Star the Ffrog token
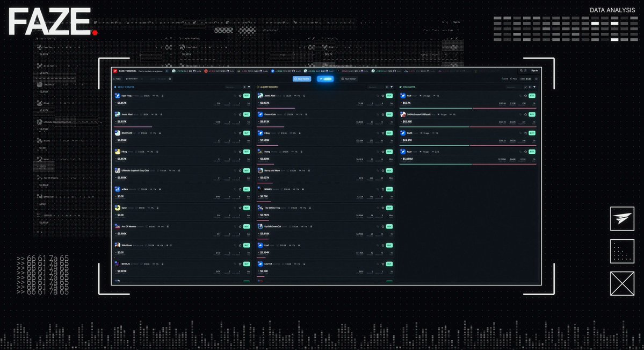 [240, 152]
